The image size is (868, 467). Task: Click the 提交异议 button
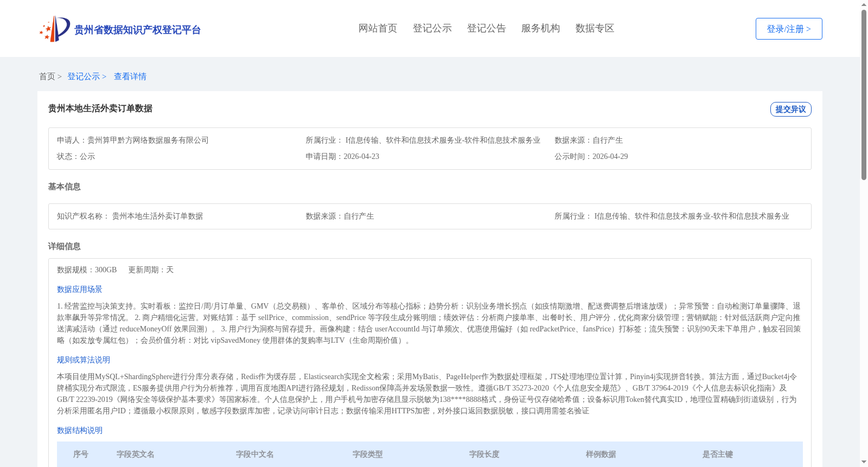pyautogui.click(x=790, y=109)
